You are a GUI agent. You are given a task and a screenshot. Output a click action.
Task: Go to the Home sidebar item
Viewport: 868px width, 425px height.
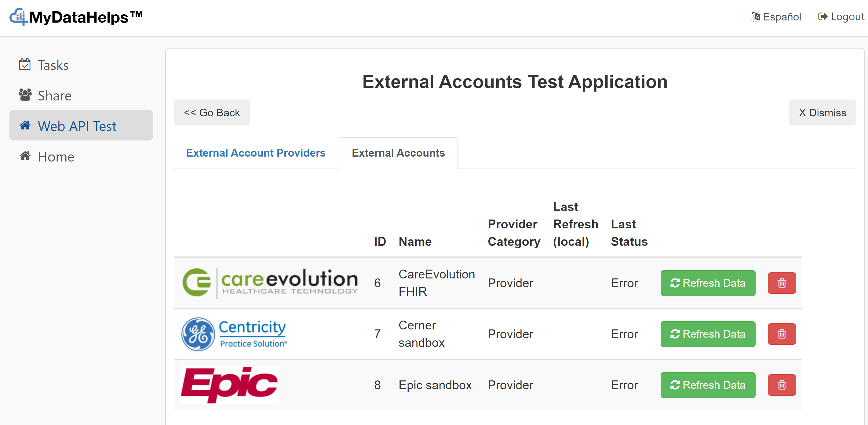[x=56, y=157]
